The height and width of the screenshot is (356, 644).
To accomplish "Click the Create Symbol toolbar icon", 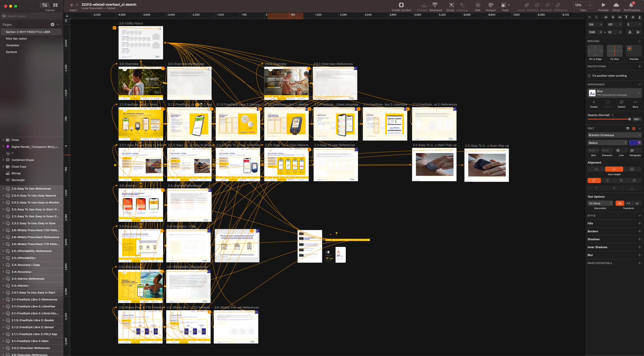I will 401,5.
